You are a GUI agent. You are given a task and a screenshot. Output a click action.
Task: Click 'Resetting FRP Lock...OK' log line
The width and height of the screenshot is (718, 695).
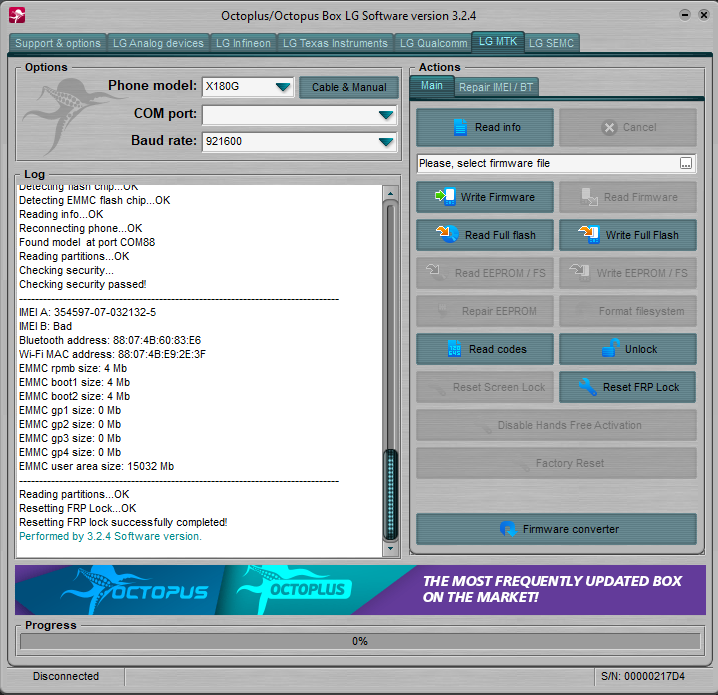(78, 508)
